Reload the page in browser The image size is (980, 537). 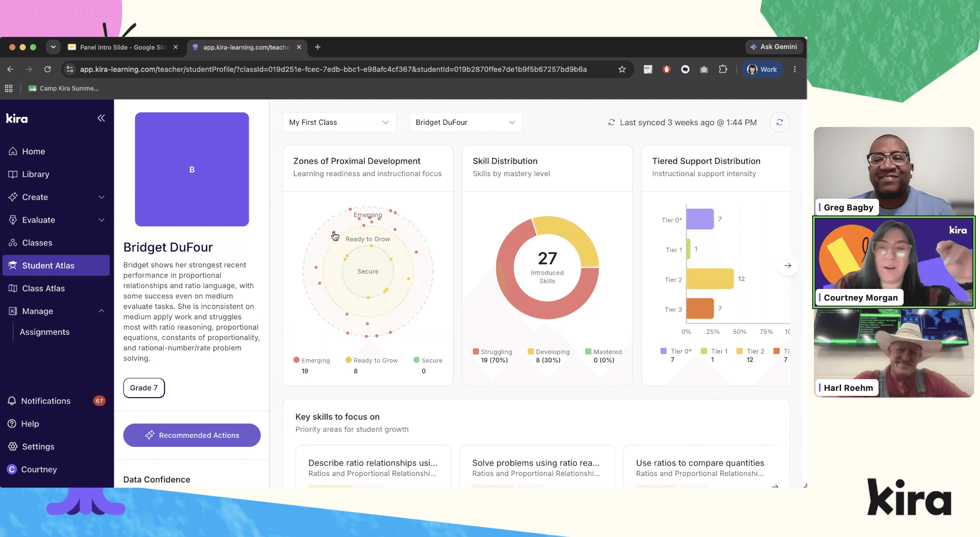click(48, 69)
